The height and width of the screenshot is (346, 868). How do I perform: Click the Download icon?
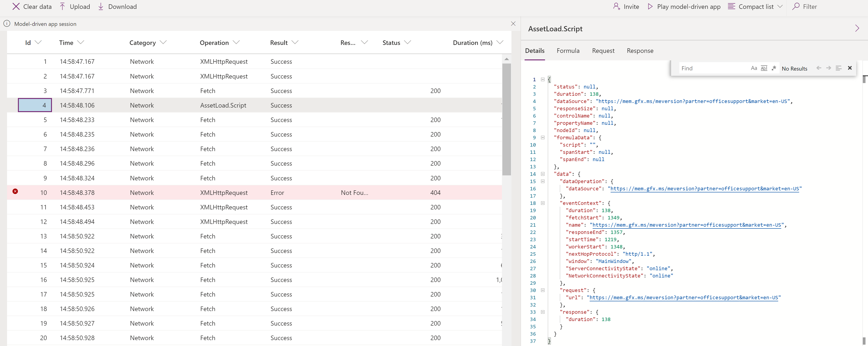(101, 6)
